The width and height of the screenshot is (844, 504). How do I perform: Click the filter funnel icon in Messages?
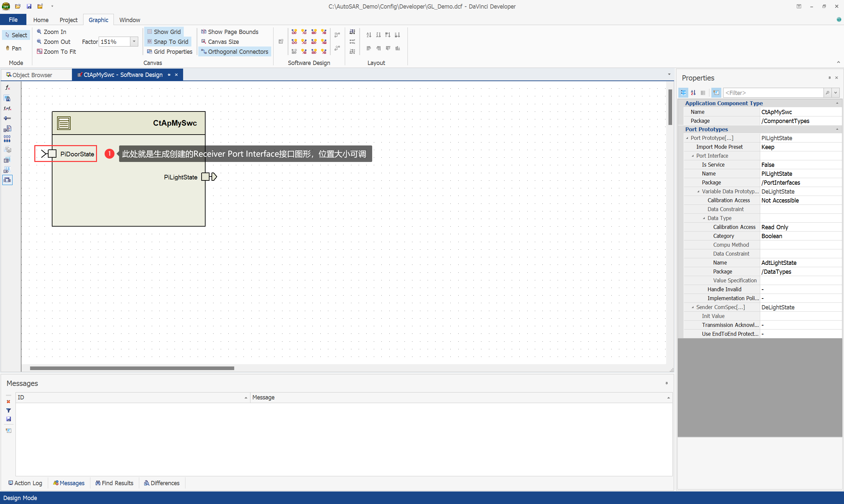pyautogui.click(x=9, y=410)
